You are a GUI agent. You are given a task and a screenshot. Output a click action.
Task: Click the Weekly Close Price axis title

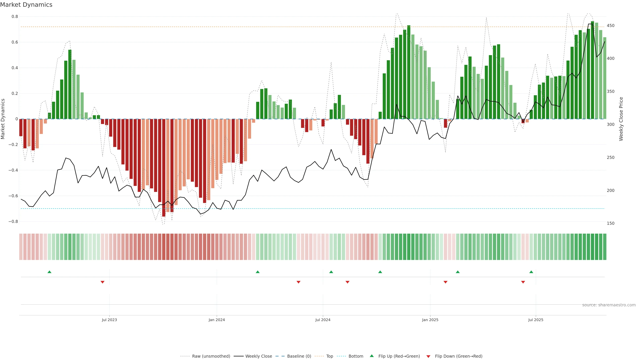[621, 119]
